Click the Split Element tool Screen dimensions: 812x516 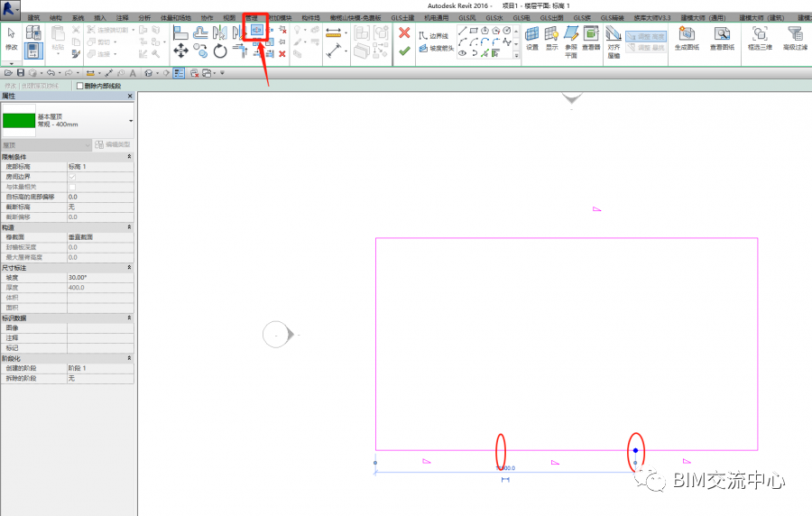257,31
